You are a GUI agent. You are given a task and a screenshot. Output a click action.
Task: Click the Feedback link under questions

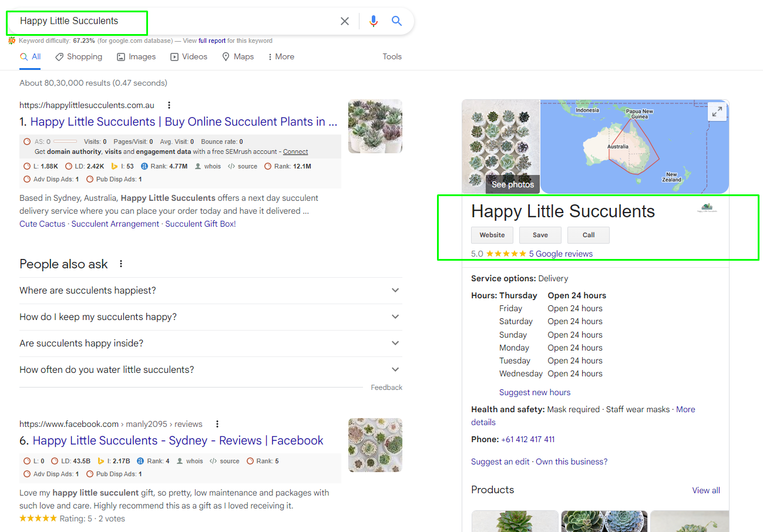click(386, 388)
